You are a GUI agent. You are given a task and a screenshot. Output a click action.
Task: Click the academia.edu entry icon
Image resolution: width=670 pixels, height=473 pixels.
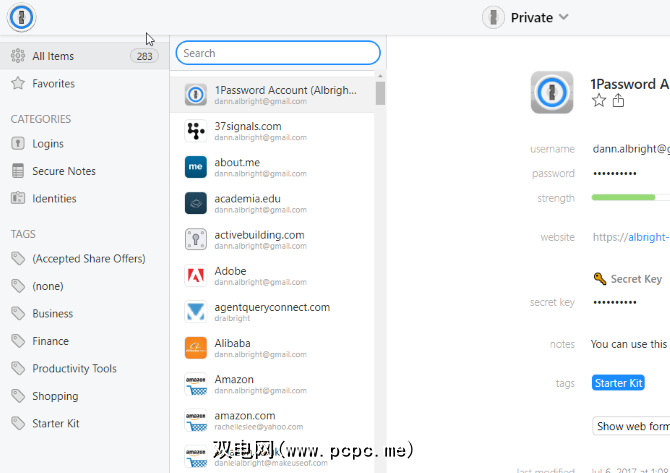[196, 203]
